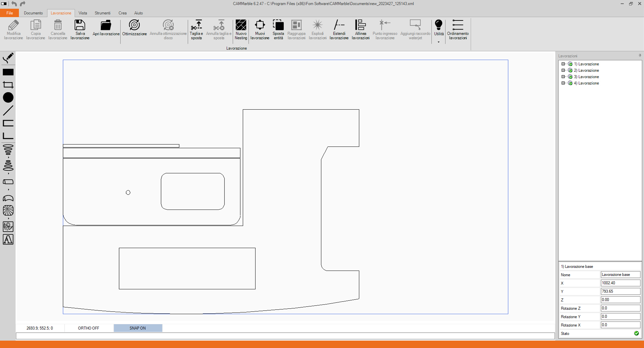The width and height of the screenshot is (644, 348).
Task: Expand 2) Lavorazione tree node
Action: point(563,70)
